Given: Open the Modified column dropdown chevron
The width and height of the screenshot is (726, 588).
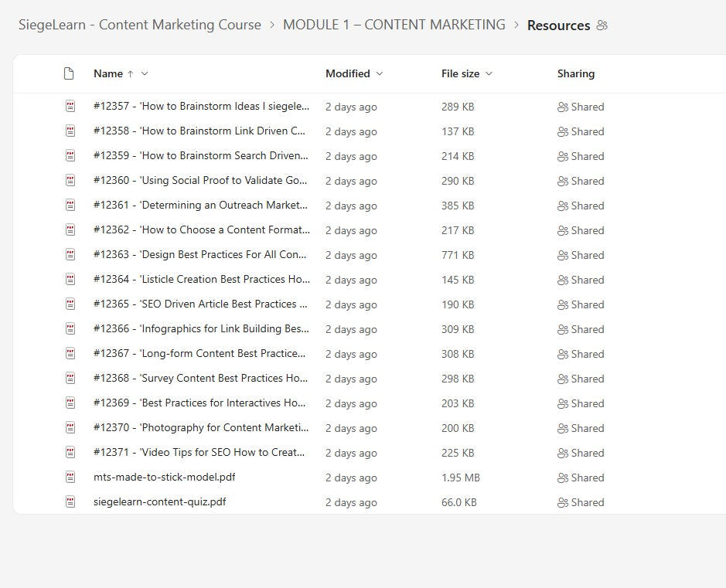Looking at the screenshot, I should click(x=380, y=73).
